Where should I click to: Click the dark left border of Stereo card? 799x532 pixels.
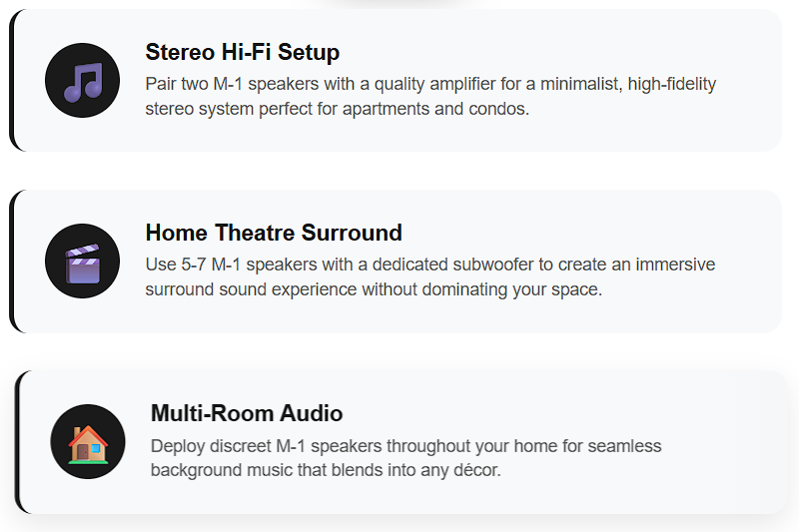coord(12,81)
